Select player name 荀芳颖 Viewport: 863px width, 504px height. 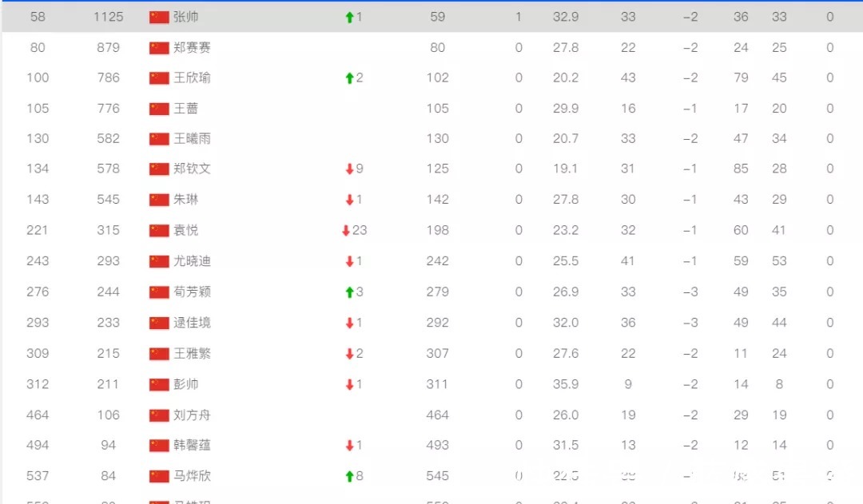pos(192,292)
